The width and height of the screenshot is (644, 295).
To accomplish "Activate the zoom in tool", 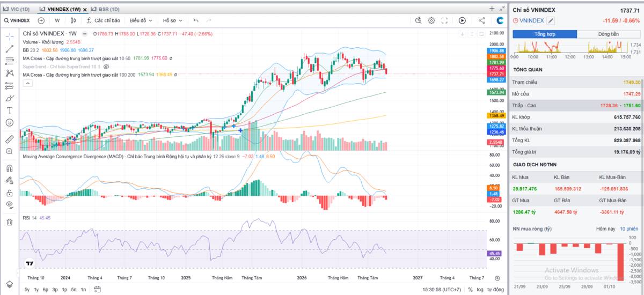I will point(10,151).
